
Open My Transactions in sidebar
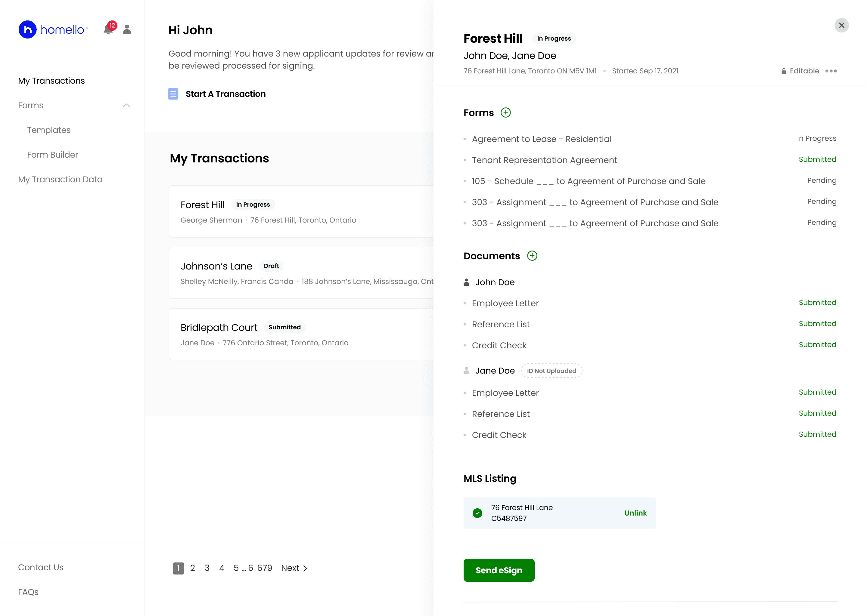pyautogui.click(x=51, y=81)
